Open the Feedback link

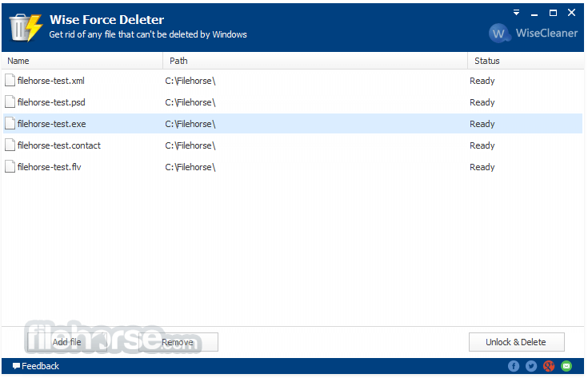coord(36,366)
